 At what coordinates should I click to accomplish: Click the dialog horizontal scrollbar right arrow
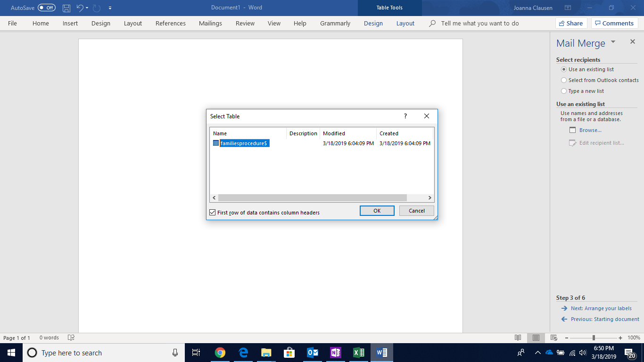430,198
